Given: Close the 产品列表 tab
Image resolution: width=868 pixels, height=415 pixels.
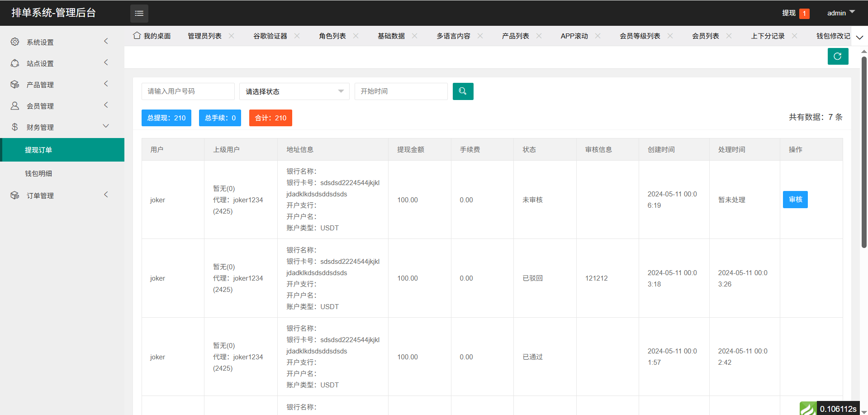Looking at the screenshot, I should (539, 36).
